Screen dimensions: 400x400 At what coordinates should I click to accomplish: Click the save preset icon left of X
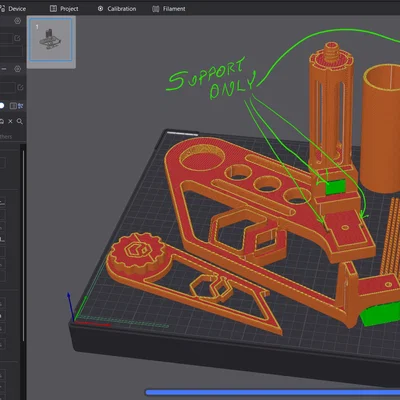pyautogui.click(x=2, y=121)
